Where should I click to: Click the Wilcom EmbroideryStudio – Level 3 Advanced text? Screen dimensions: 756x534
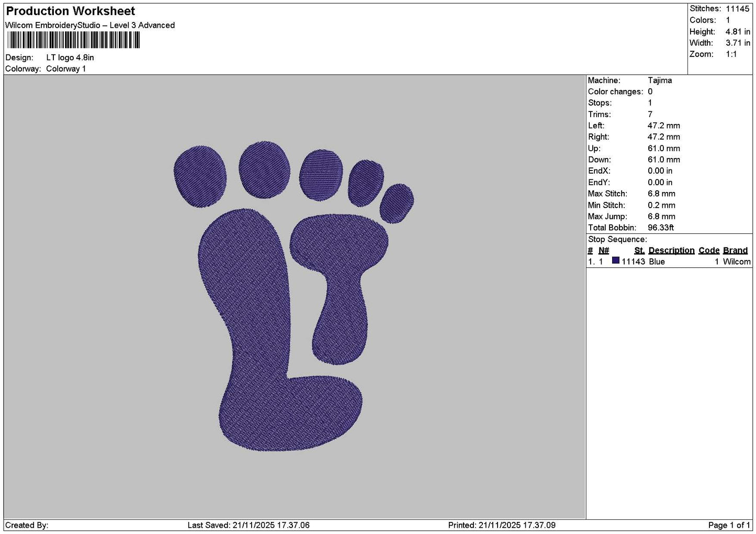90,25
